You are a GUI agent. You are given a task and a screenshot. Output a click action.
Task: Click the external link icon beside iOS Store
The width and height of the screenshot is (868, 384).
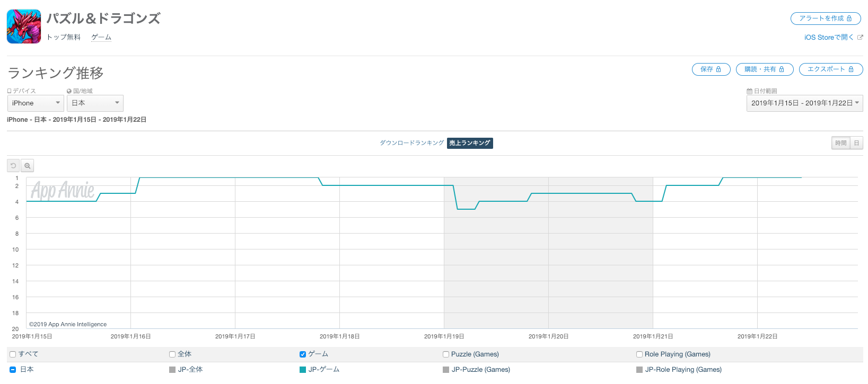(860, 38)
